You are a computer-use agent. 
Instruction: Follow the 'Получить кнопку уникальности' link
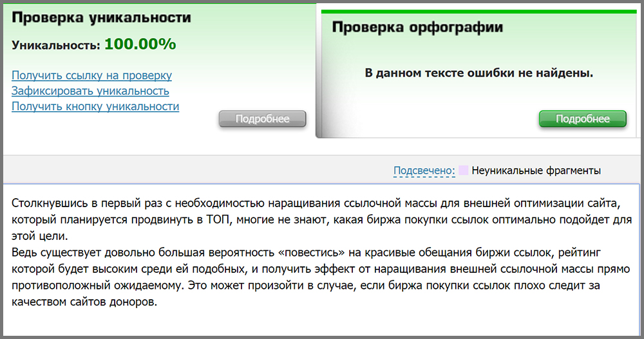click(95, 106)
